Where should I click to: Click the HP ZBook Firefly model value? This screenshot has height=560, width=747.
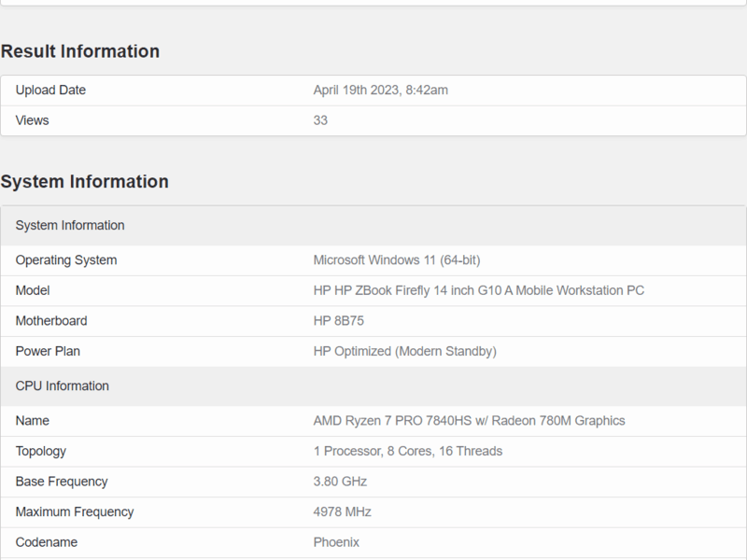479,290
